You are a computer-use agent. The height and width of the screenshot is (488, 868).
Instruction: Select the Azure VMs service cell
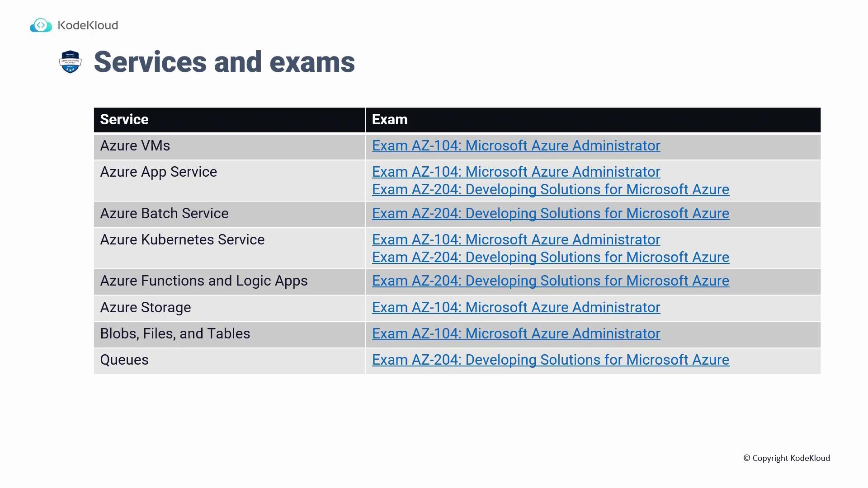pyautogui.click(x=135, y=145)
